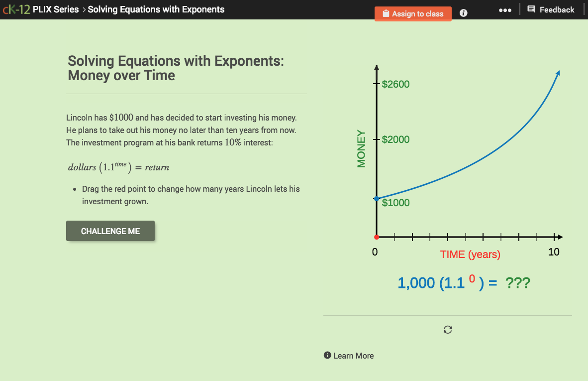Click the info icon next to Learn More
Screen dimensions: 588x381
pos(327,355)
